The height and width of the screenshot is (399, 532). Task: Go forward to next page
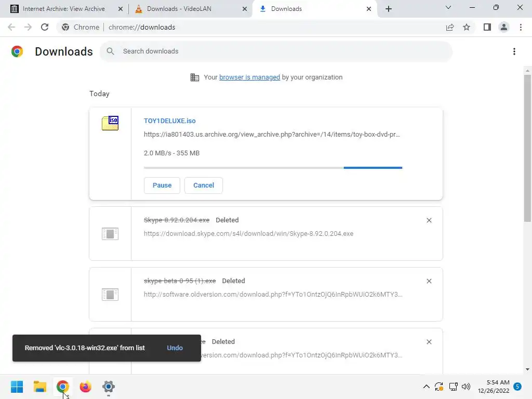pos(28,27)
